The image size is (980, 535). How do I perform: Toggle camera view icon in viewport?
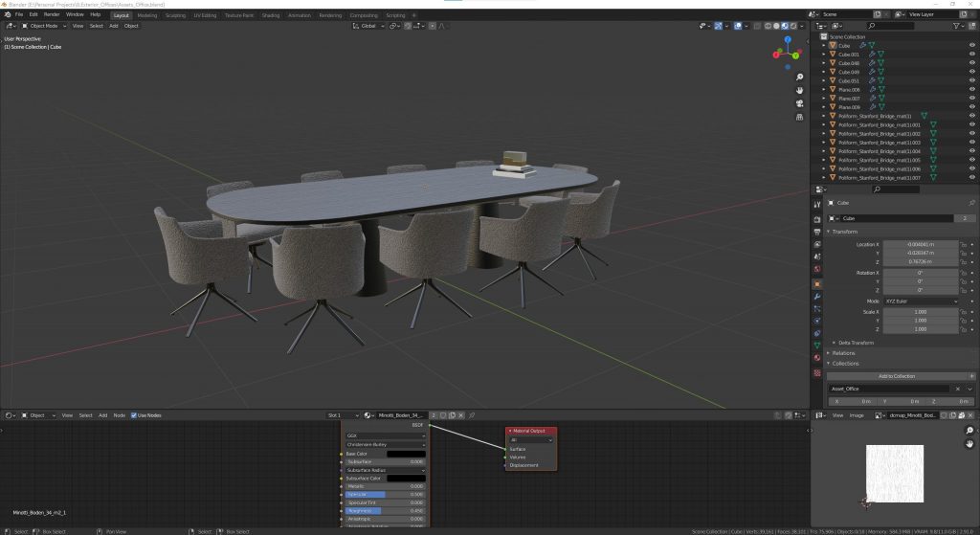point(799,104)
